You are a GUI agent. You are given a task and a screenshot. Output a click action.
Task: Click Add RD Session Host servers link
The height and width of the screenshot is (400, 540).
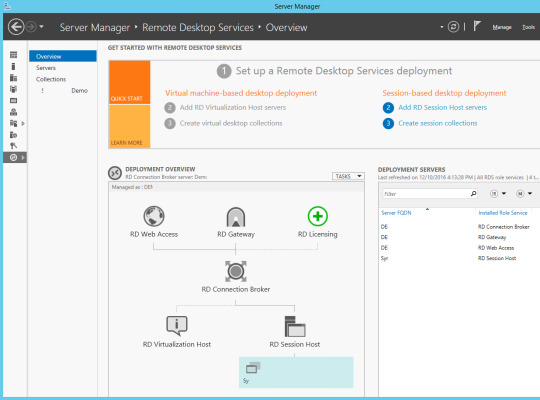click(443, 107)
